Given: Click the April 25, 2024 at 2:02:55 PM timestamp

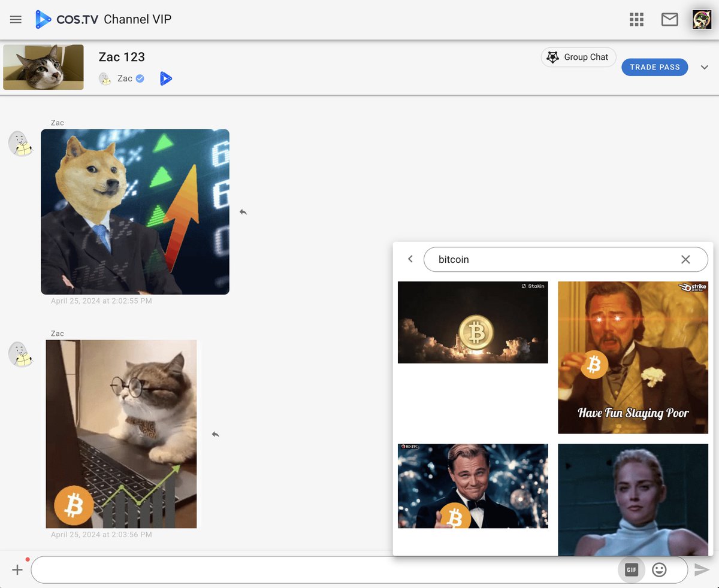Looking at the screenshot, I should point(101,301).
